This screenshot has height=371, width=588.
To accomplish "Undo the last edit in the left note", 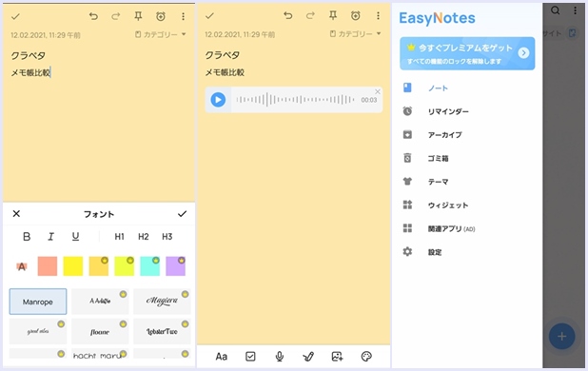I will click(x=93, y=16).
